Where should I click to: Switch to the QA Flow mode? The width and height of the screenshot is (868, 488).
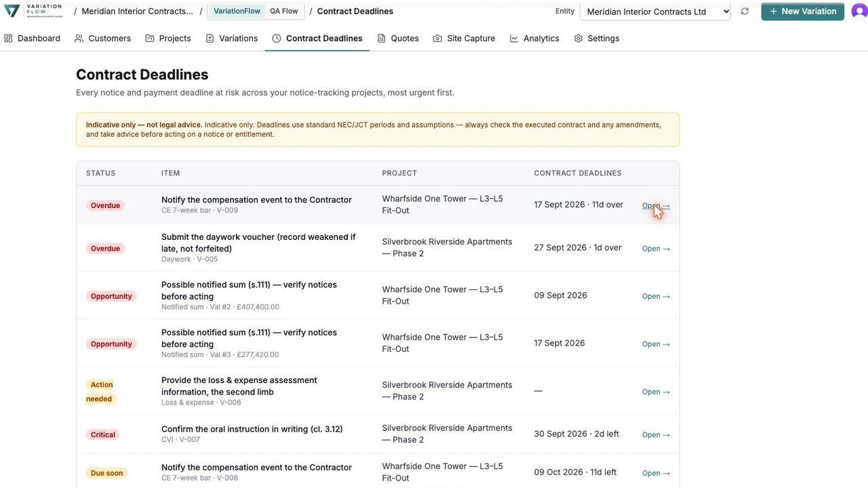pyautogui.click(x=284, y=12)
